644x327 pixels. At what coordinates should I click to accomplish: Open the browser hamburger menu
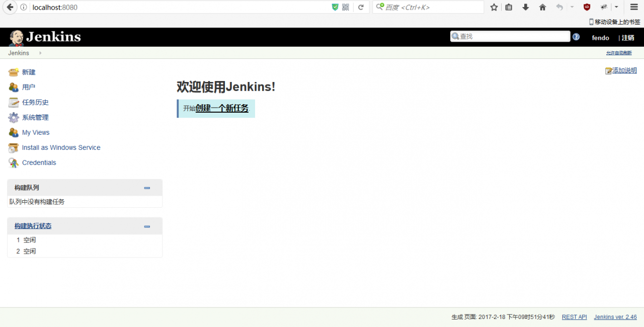click(x=634, y=7)
